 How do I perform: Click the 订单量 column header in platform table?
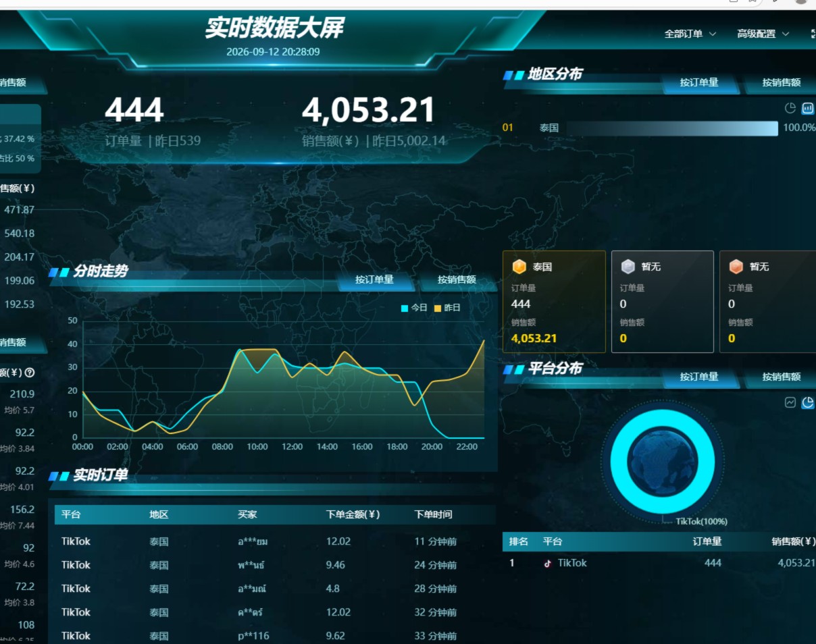click(x=707, y=541)
